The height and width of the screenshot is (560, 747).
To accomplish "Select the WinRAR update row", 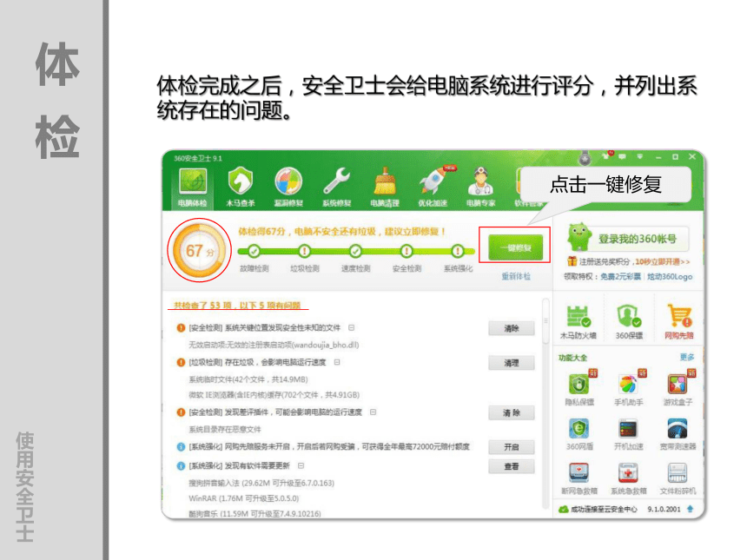I will tap(244, 498).
